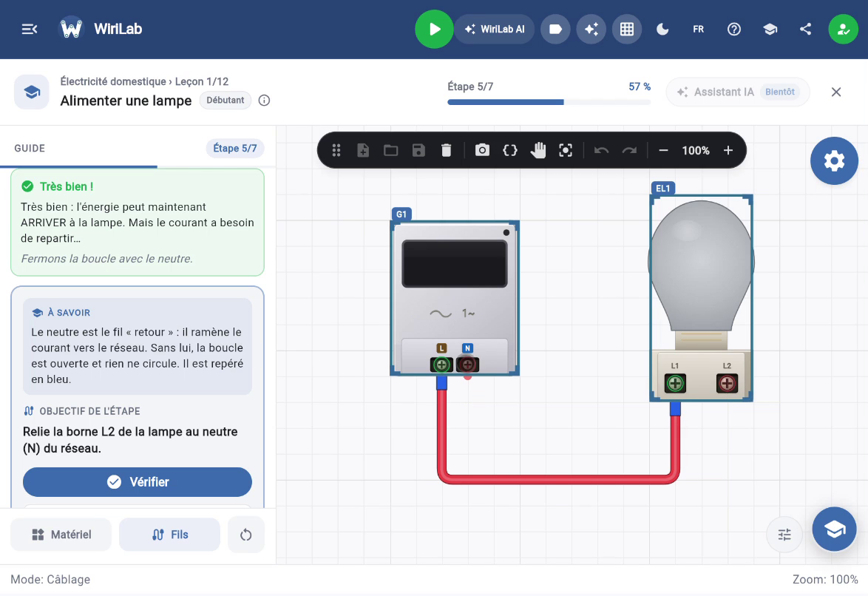This screenshot has height=596, width=868.
Task: Close the lesson panel with X
Action: coord(836,92)
